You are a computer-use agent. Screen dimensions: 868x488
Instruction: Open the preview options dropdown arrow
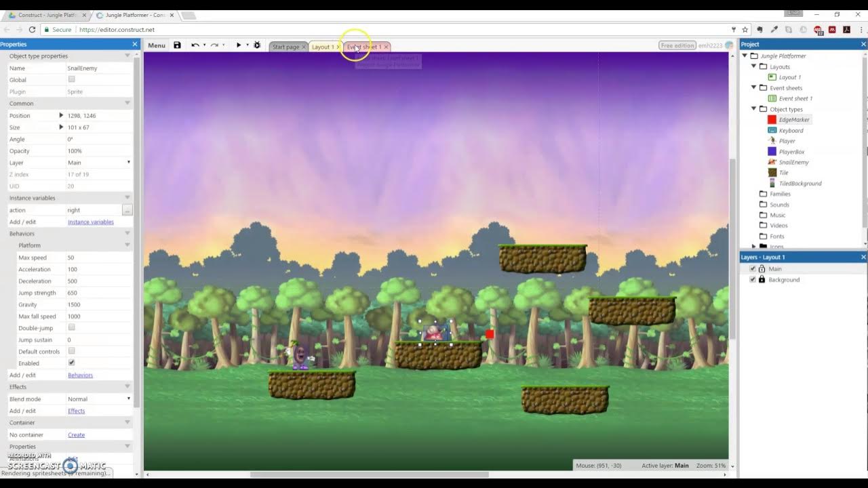tap(247, 45)
